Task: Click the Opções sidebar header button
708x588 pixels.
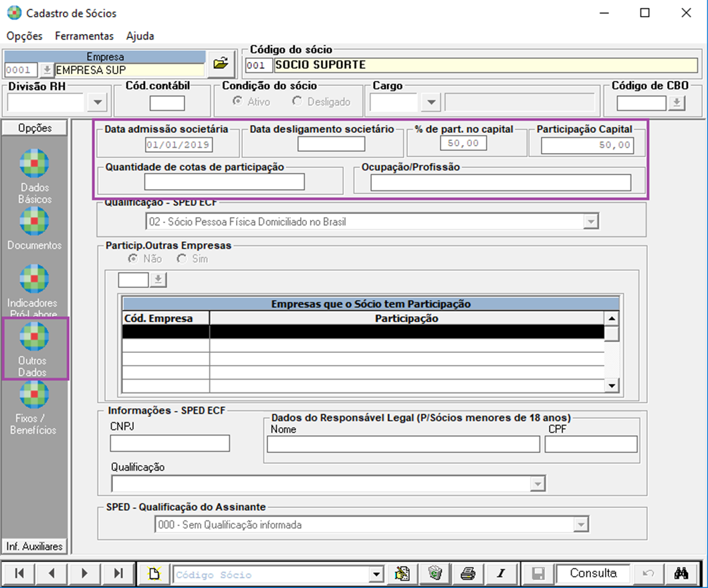Action: (x=35, y=128)
